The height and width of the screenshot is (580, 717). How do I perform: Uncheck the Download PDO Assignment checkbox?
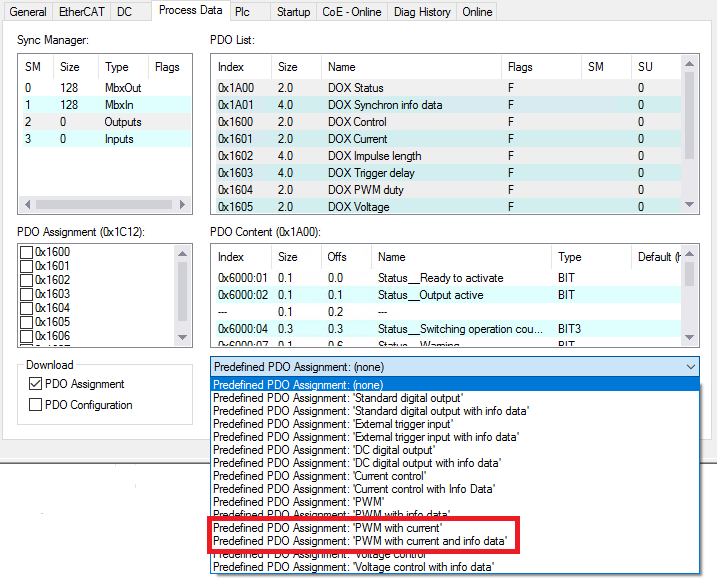coord(35,384)
